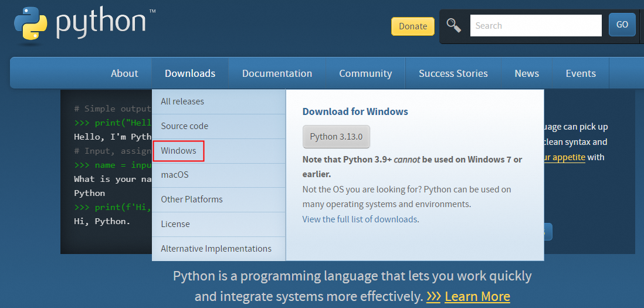
Task: Open the Downloads navigation menu
Action: click(x=190, y=73)
